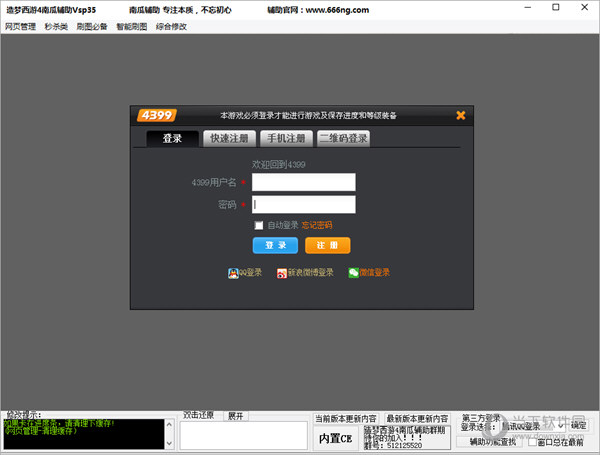Minimize the 南瓜辅助 window
This screenshot has width=600, height=455.
(528, 7)
